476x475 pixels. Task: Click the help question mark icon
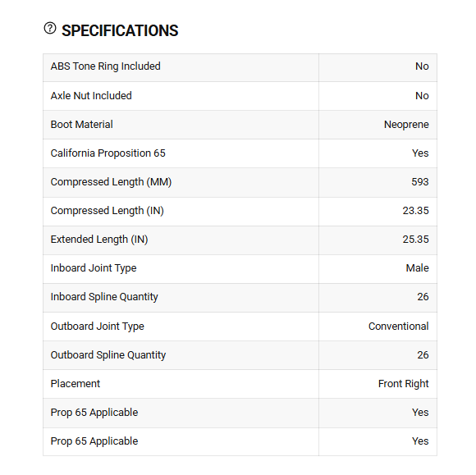tap(50, 28)
